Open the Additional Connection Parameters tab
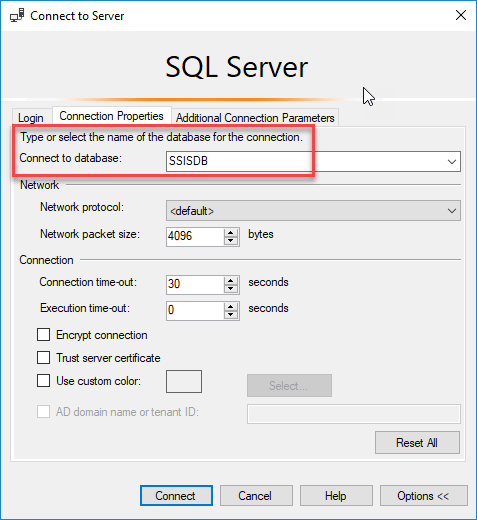This screenshot has width=477, height=520. (255, 118)
